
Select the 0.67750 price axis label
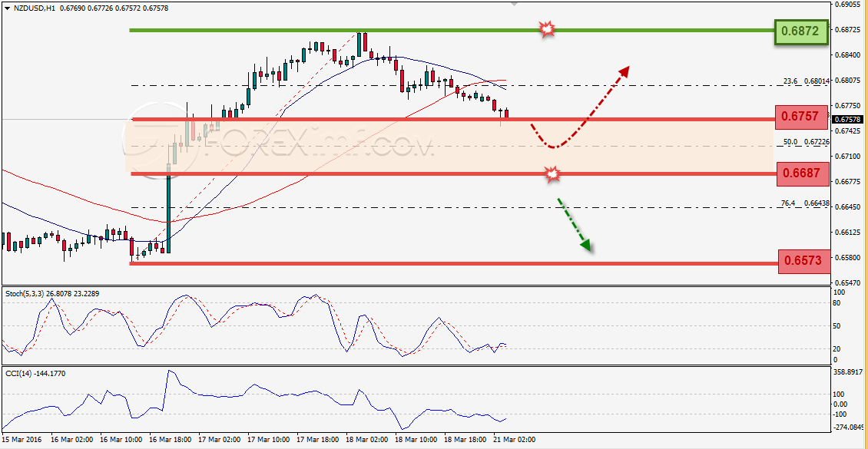click(x=847, y=105)
